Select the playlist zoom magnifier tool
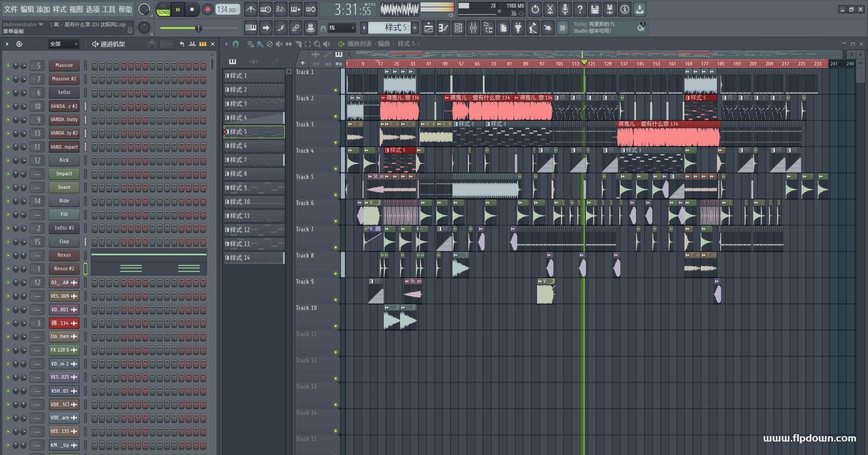Viewport: 868px width, 455px height. click(317, 44)
